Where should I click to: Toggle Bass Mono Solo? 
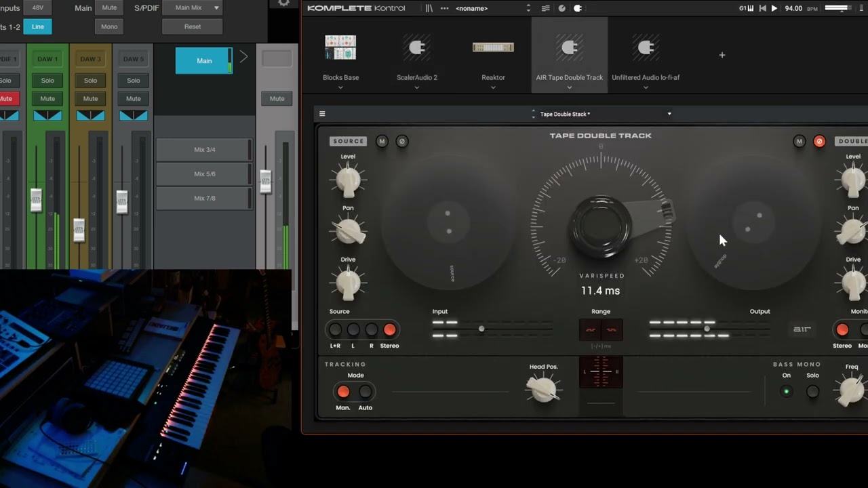coord(812,392)
